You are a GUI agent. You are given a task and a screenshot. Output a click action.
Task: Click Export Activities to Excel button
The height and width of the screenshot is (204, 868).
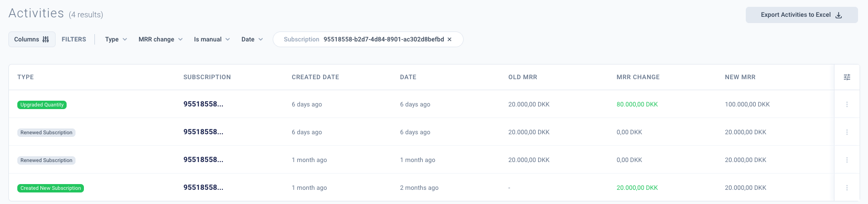tap(801, 15)
